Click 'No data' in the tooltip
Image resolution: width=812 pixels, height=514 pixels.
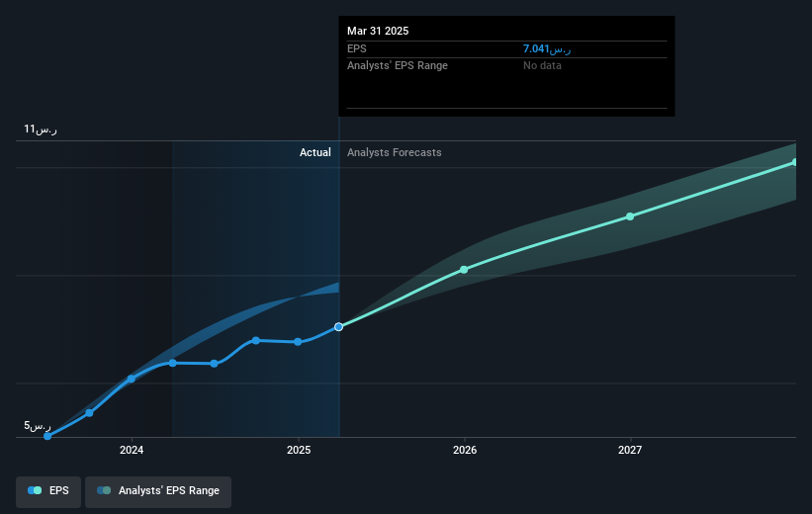coord(542,66)
